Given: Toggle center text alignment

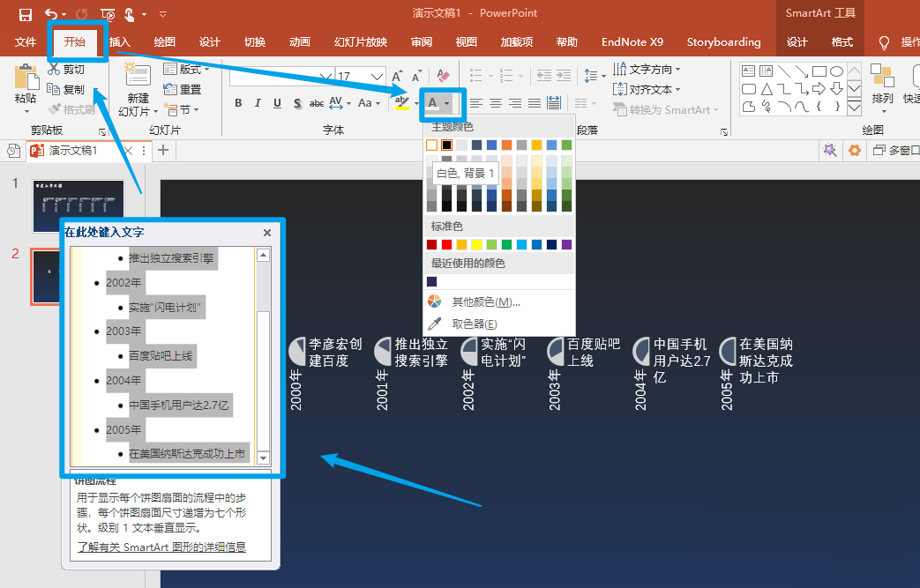Looking at the screenshot, I should click(x=496, y=103).
